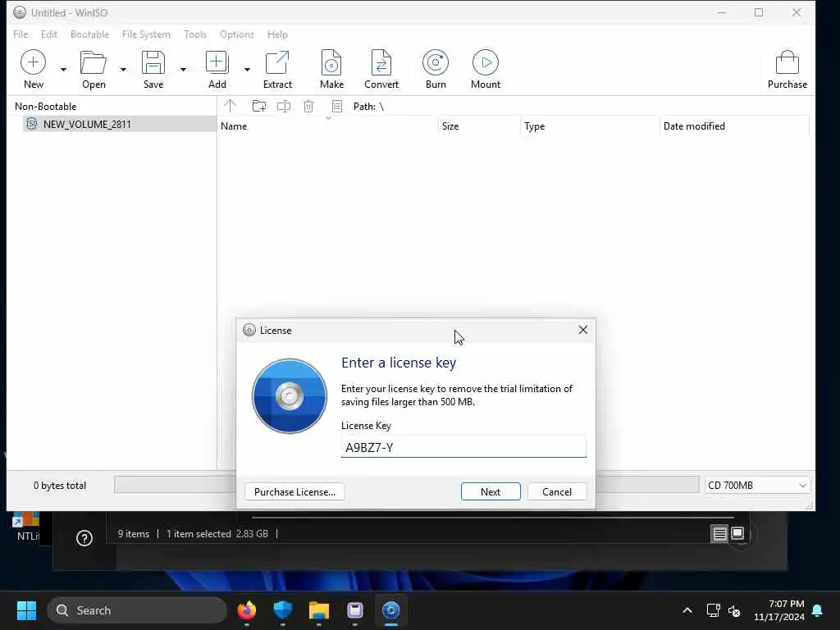The height and width of the screenshot is (630, 840).
Task: Open the Edit menu
Action: click(48, 34)
